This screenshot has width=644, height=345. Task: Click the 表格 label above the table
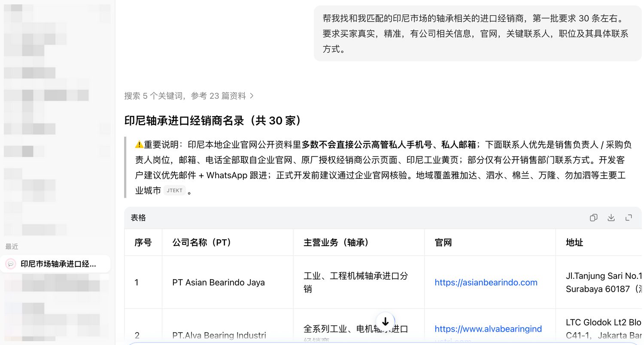(138, 218)
